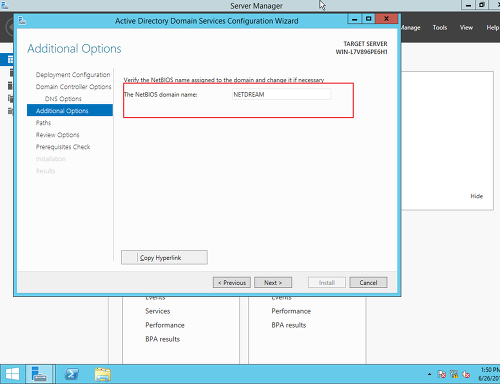Select Paths step in the wizard
The image size is (500, 384).
(x=43, y=123)
